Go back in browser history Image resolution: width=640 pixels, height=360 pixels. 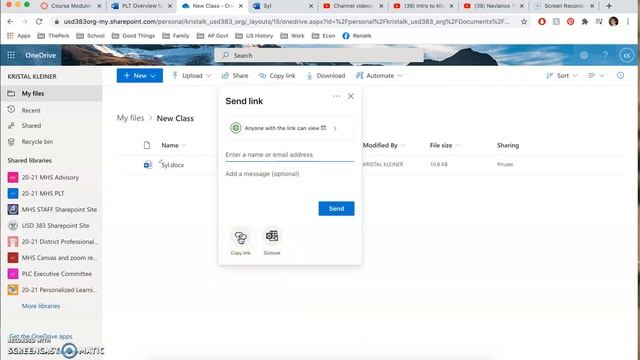pos(10,22)
